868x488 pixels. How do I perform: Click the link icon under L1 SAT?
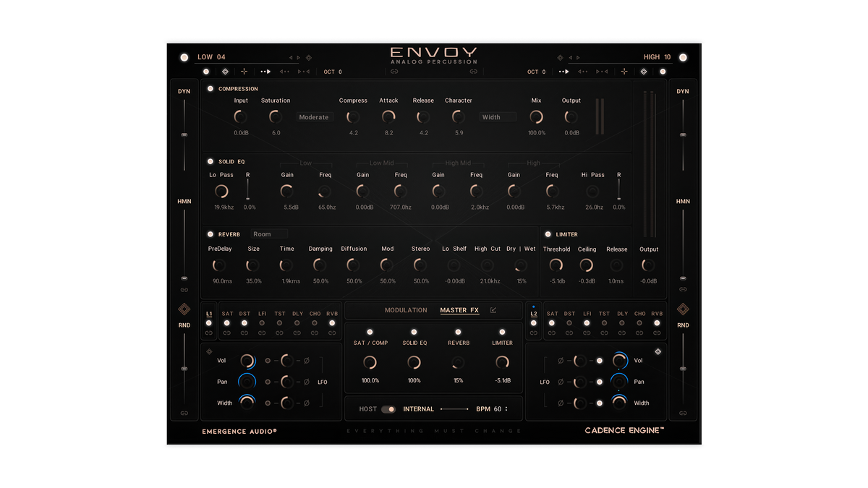click(226, 333)
